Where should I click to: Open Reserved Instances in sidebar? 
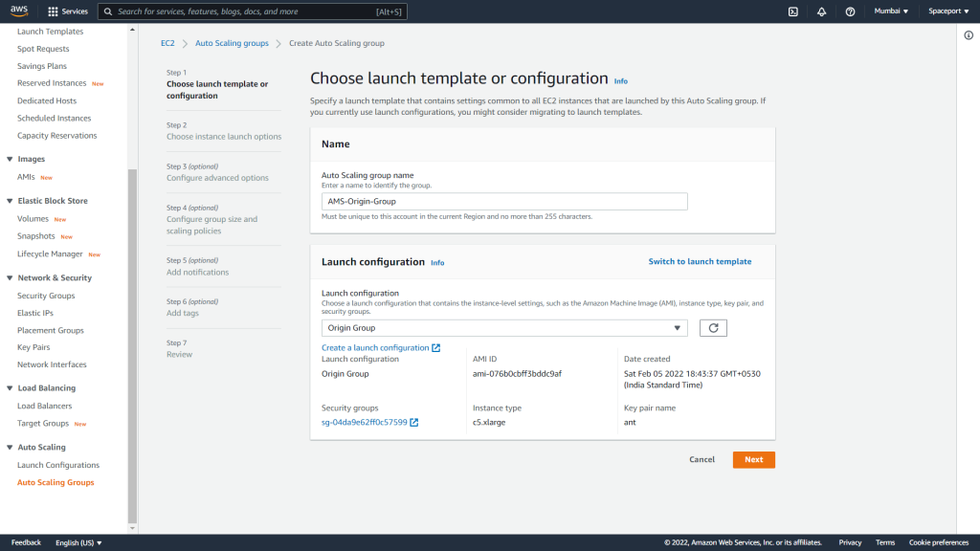(x=52, y=83)
